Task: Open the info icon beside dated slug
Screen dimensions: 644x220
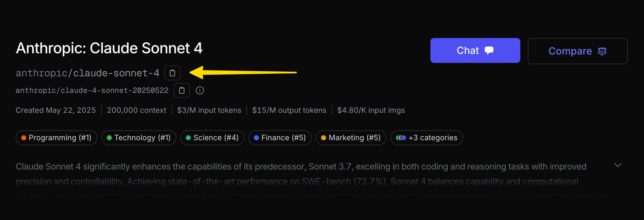Action: coord(200,90)
